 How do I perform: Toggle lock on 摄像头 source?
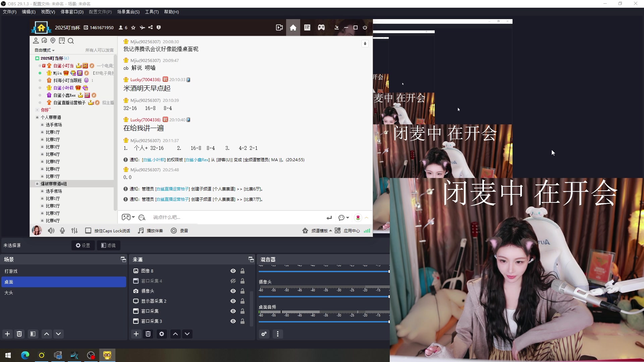point(243,291)
